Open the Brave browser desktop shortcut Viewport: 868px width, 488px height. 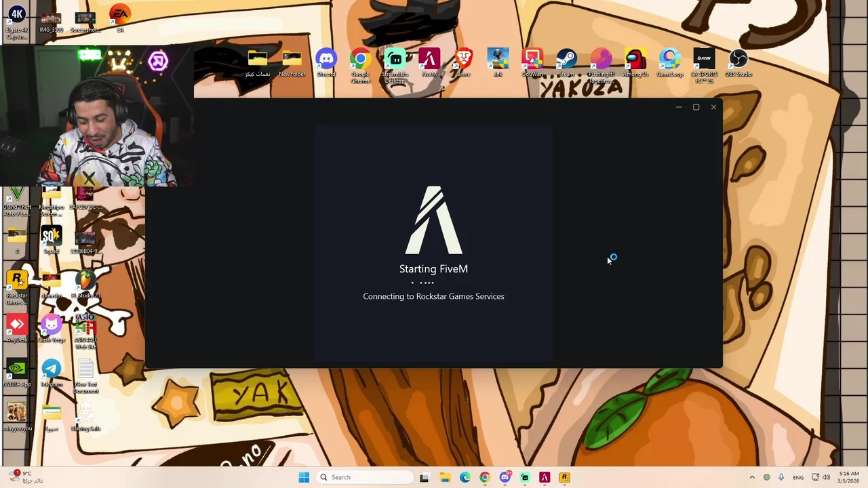tap(464, 63)
